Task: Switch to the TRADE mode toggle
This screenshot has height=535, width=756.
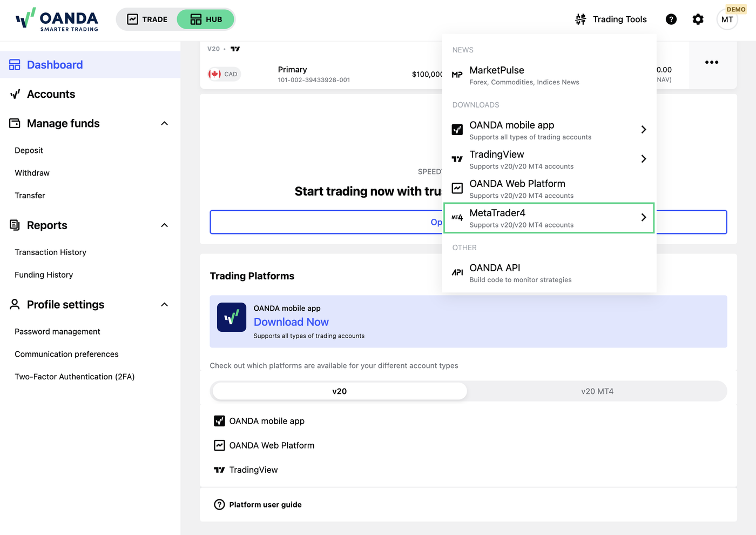Action: [x=147, y=19]
